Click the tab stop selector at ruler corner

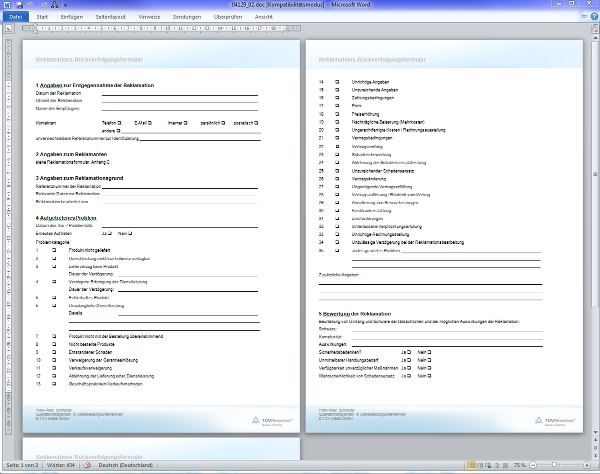pos(5,30)
